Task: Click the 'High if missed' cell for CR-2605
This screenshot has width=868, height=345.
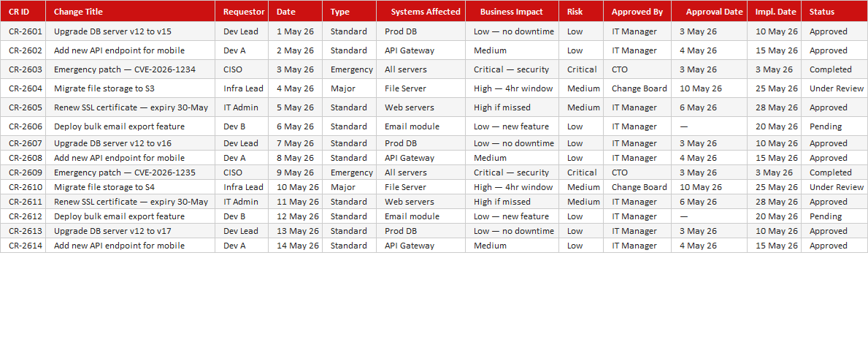Action: click(x=512, y=107)
